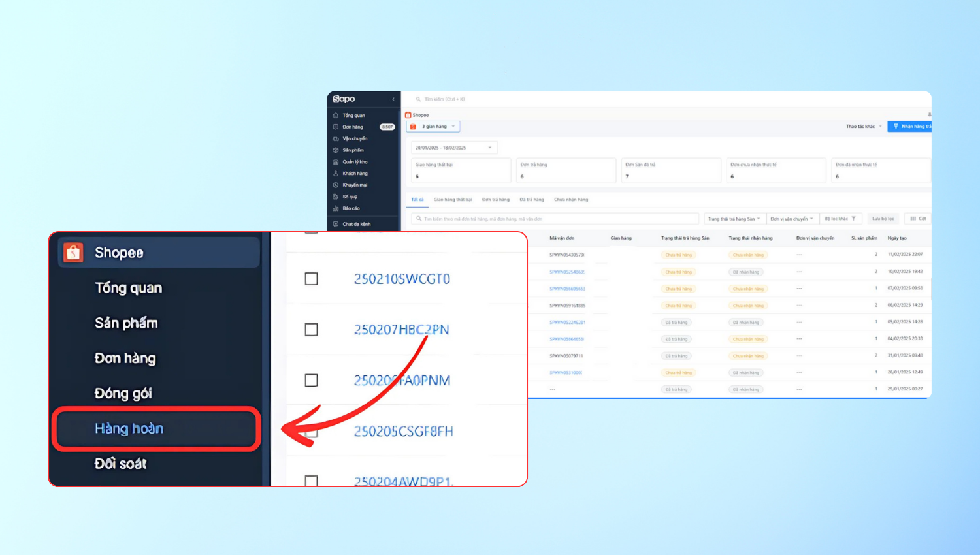Tick the checkbox for order 250210SWCGT0
Image resolution: width=980 pixels, height=555 pixels.
[x=312, y=279]
